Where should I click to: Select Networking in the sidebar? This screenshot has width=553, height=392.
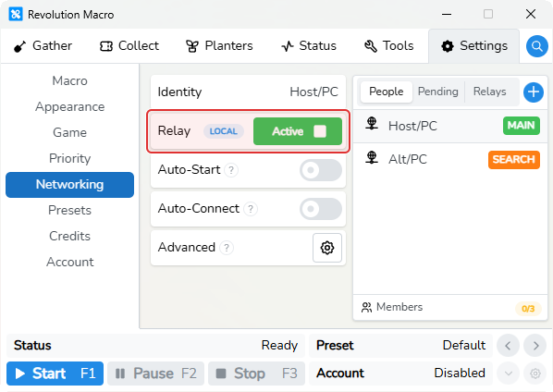coord(70,184)
